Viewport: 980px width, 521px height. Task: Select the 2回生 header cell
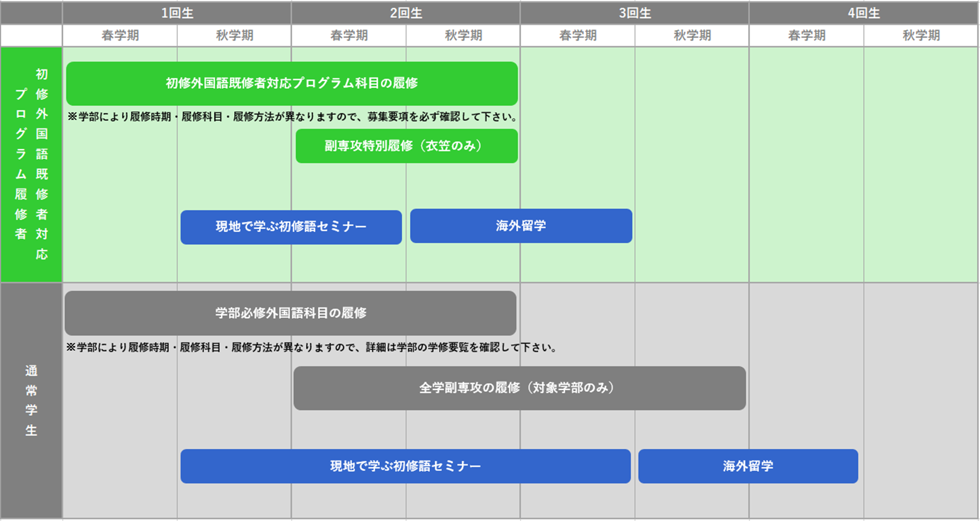click(406, 13)
